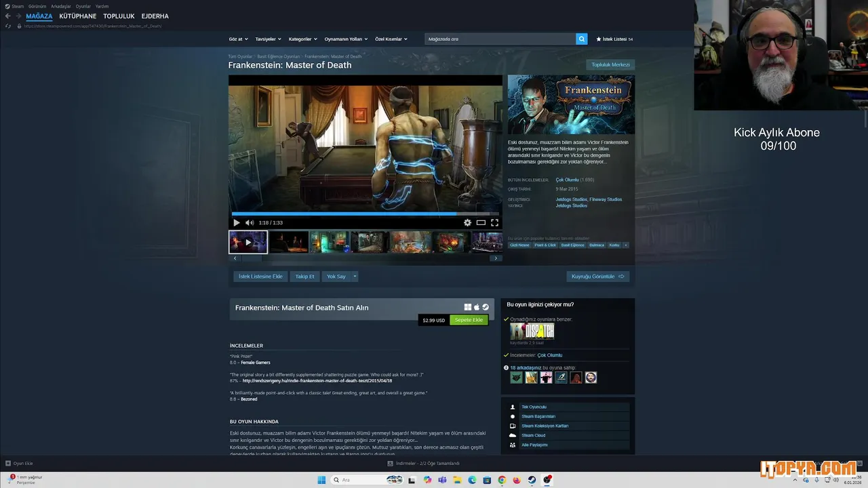
Task: Open the Görünüm menu
Action: [x=37, y=6]
